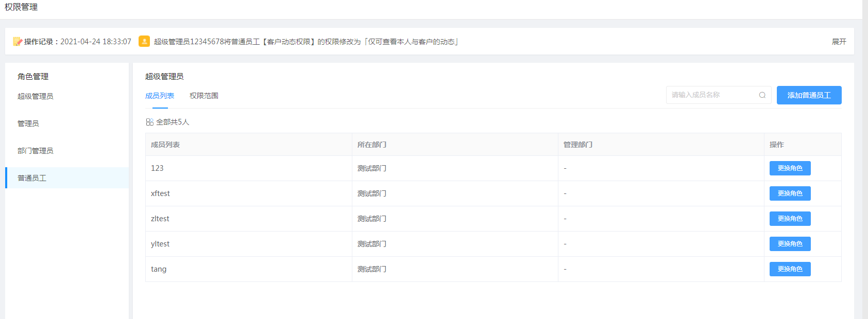Switch to the 权限范围 tab
The image size is (868, 319).
[203, 96]
